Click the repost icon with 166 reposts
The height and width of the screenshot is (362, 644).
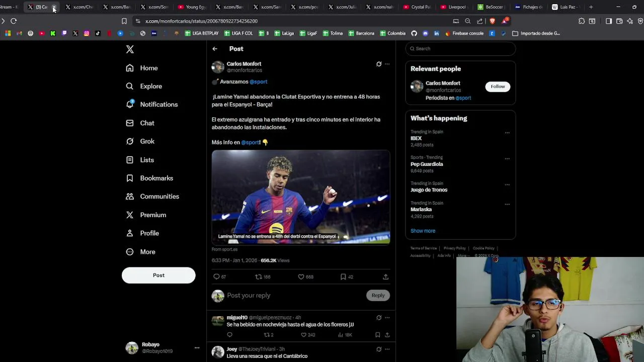(x=259, y=277)
